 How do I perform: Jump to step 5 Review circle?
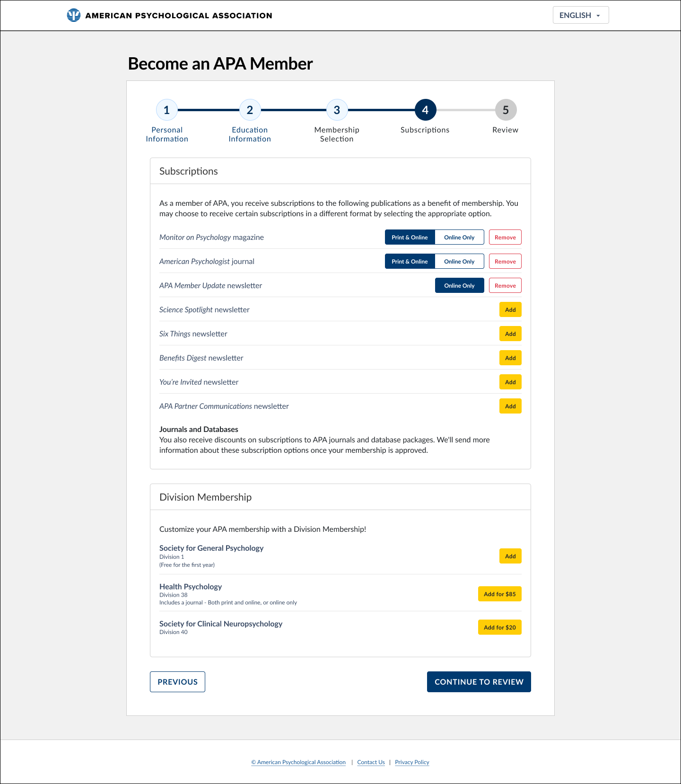point(506,110)
